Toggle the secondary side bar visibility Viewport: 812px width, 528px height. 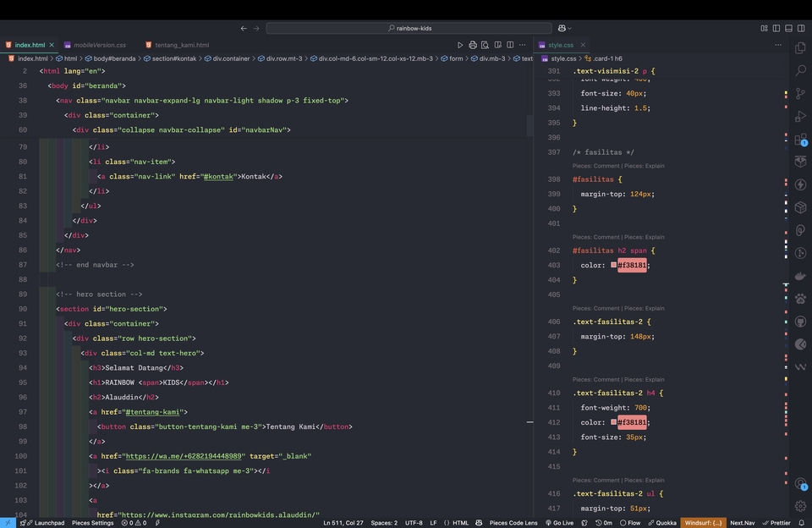click(801, 29)
